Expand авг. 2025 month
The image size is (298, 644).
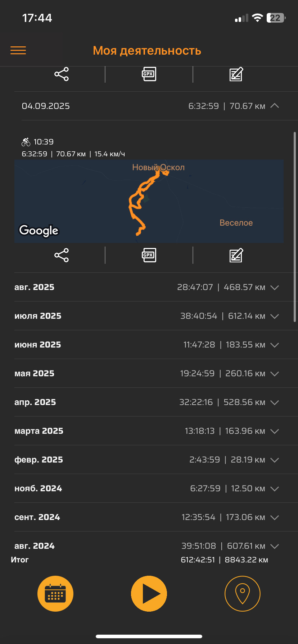[275, 287]
